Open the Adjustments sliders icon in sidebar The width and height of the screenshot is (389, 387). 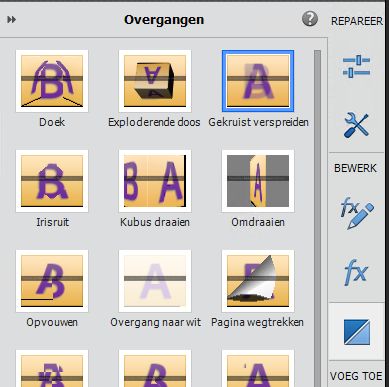pyautogui.click(x=356, y=67)
